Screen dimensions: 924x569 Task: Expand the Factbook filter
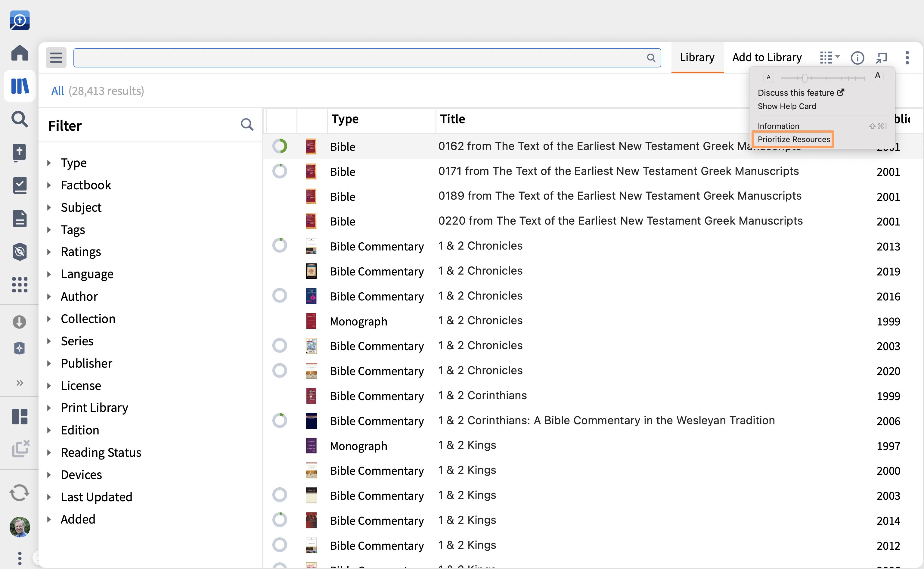coord(49,185)
